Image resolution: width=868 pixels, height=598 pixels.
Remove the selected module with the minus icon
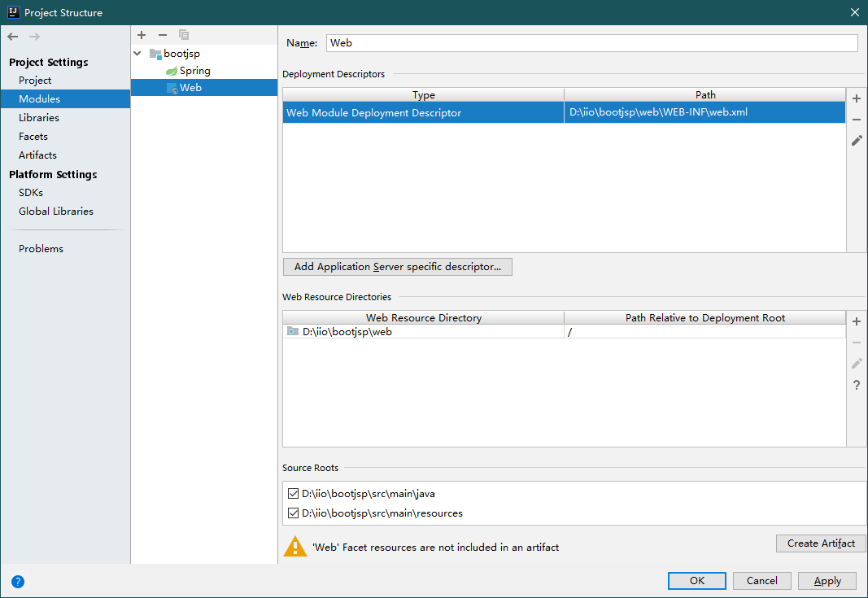(163, 35)
